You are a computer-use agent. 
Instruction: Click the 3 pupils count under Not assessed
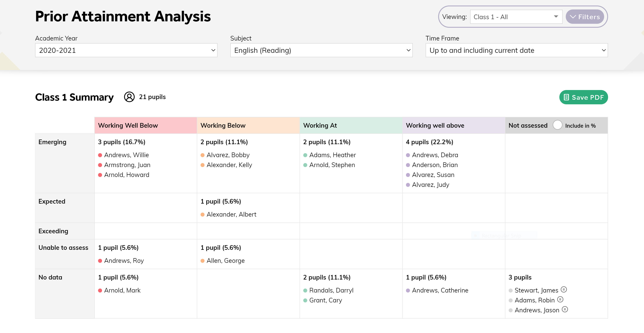520,277
